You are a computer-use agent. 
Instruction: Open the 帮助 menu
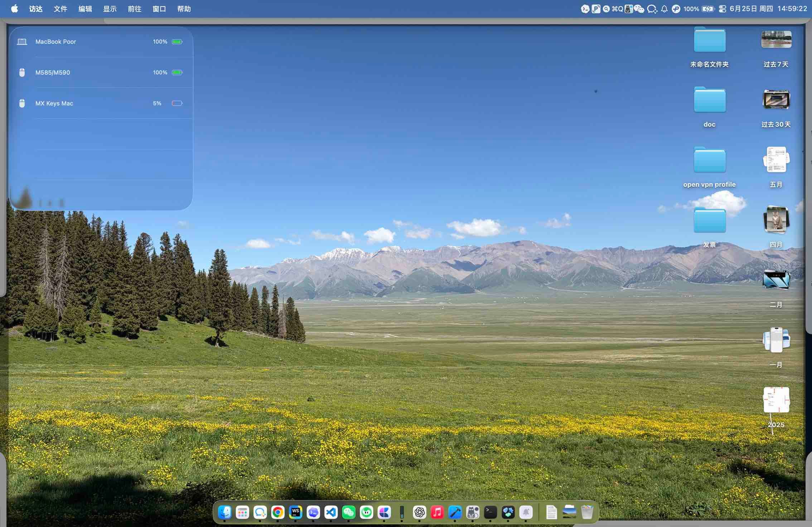(184, 9)
